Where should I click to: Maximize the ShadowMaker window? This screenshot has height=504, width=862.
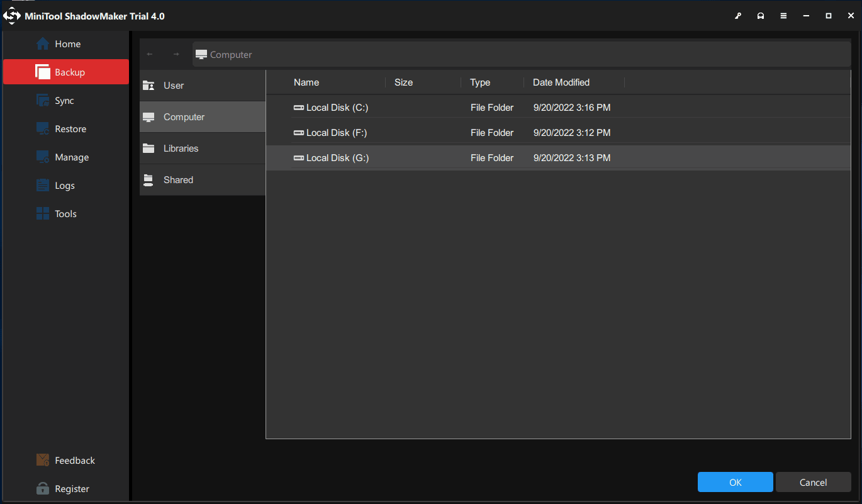829,16
